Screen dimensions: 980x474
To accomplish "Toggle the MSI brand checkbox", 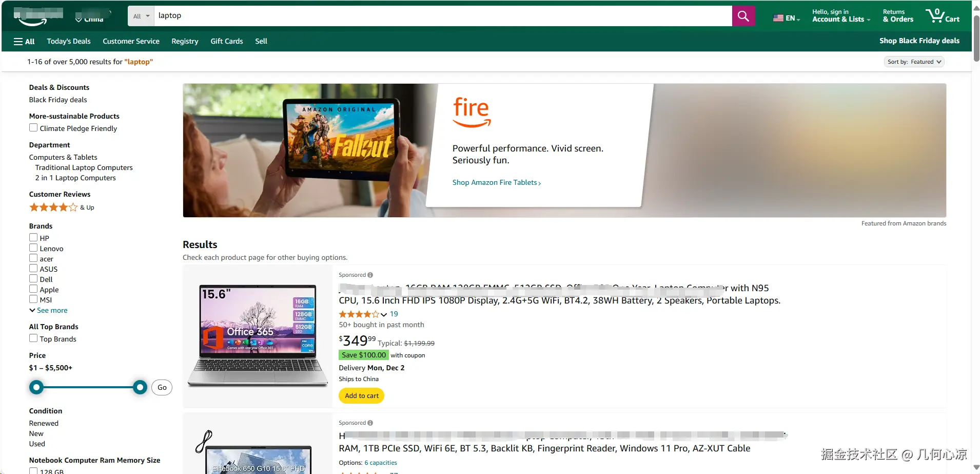I will pyautogui.click(x=33, y=299).
